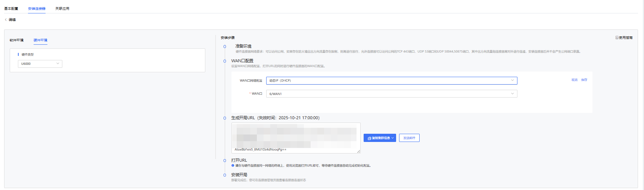
Task: Switch to the 基本配置 tab
Action: point(11,9)
